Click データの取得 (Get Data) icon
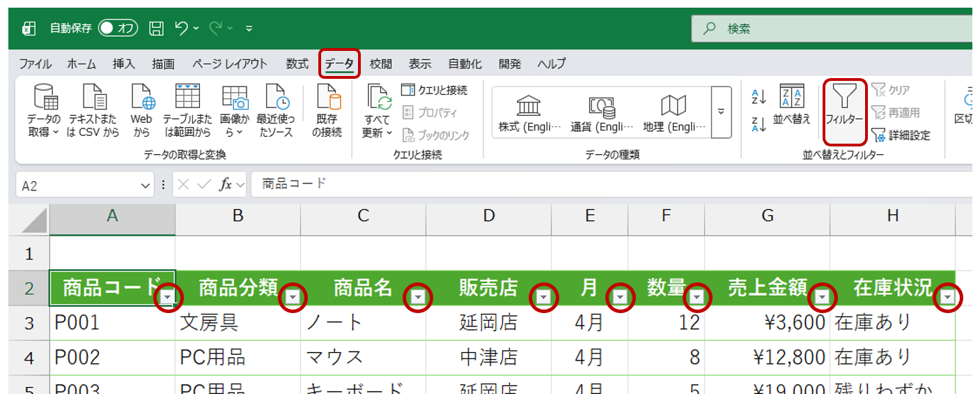This screenshot has width=980, height=394. 44,110
